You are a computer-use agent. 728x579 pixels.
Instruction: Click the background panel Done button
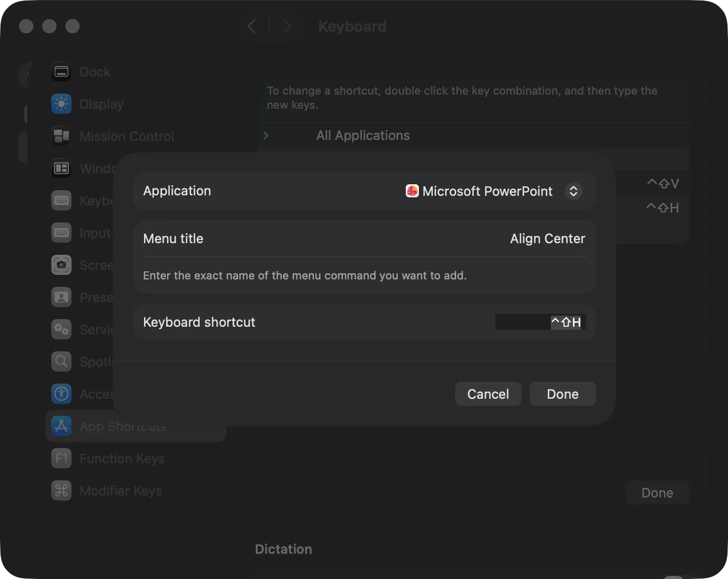(657, 493)
